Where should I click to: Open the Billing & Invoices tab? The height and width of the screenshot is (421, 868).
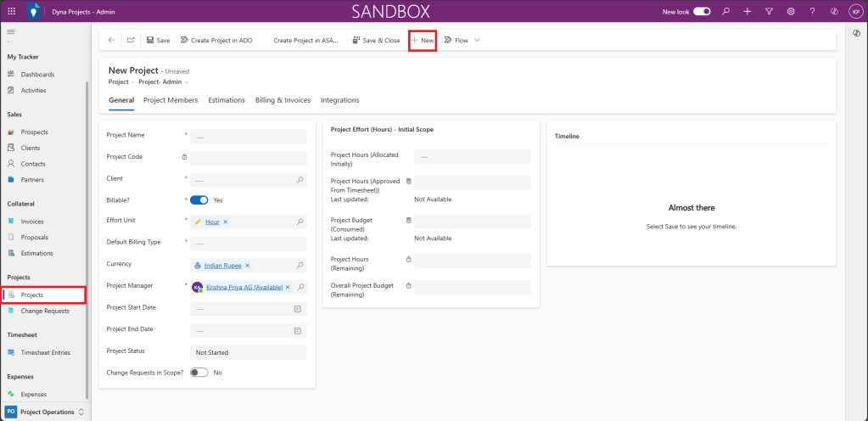point(283,100)
